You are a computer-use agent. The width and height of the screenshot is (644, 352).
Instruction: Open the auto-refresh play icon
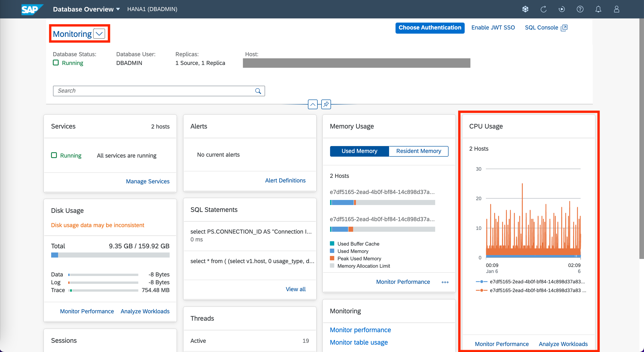click(561, 9)
